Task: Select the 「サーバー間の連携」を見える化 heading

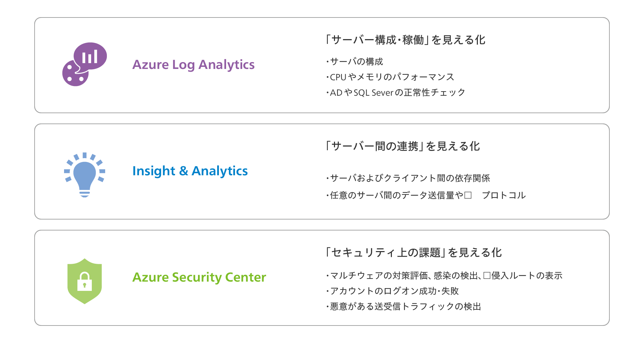Action: (402, 146)
